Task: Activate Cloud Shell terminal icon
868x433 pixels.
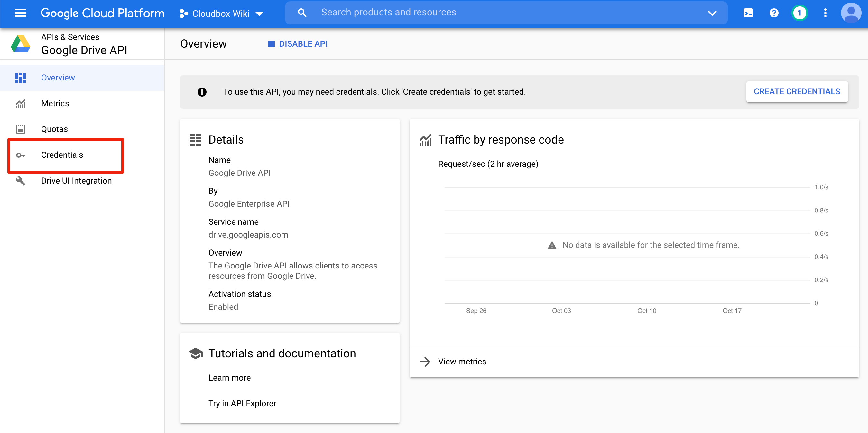Action: click(748, 13)
